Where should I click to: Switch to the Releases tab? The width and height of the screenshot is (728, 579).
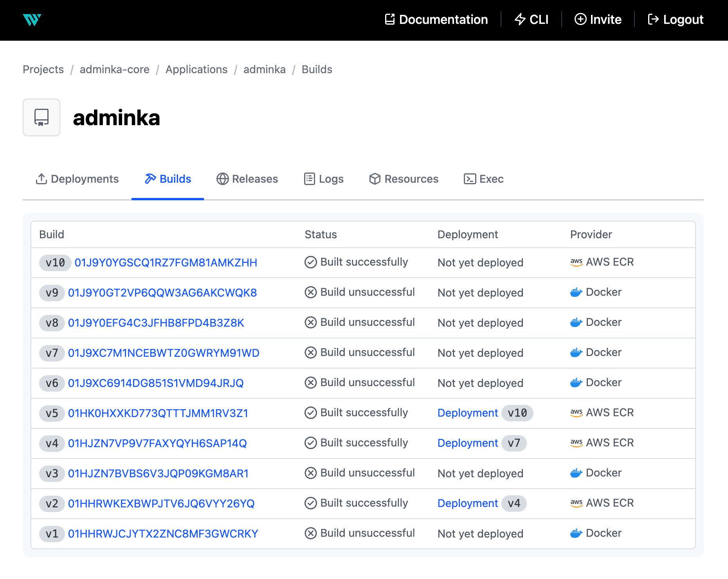[247, 179]
